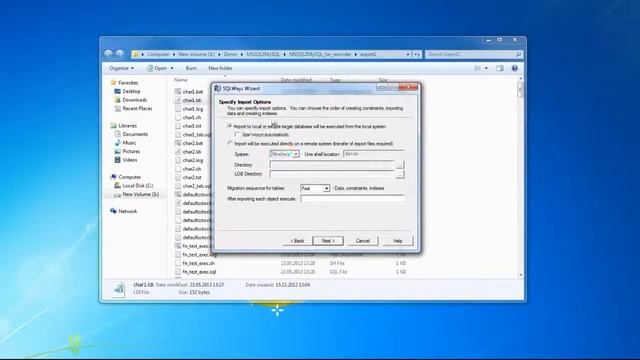640x360 pixels.
Task: Browse for LOB Directory with ellipsis button
Action: click(400, 174)
